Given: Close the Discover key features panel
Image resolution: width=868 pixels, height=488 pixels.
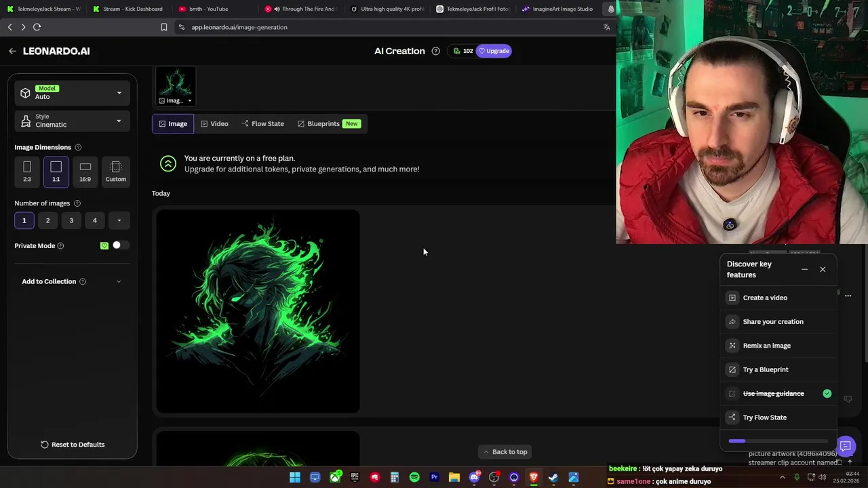Looking at the screenshot, I should (x=823, y=270).
